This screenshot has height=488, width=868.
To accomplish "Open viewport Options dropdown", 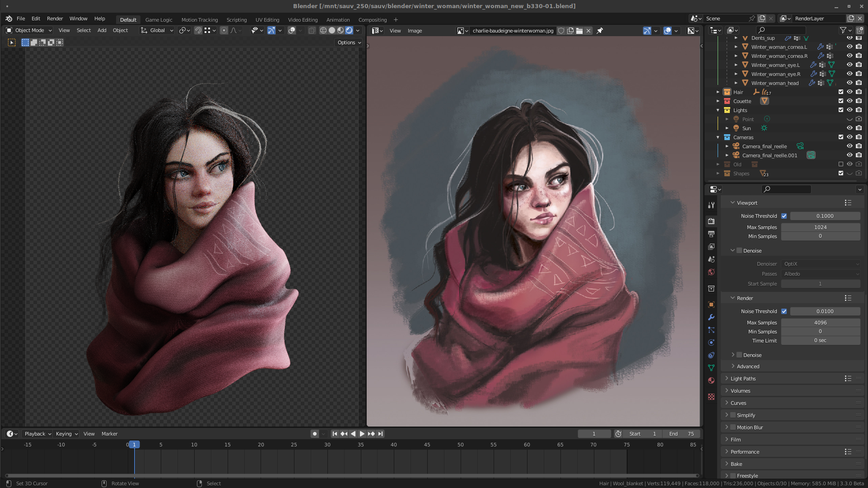I will (x=349, y=42).
